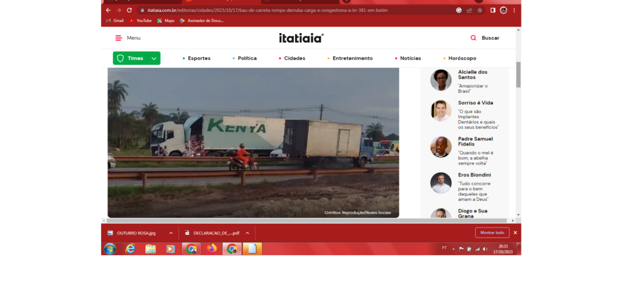Click the address bar URL field
Image resolution: width=644 pixels, height=306 pixels.
point(267,10)
